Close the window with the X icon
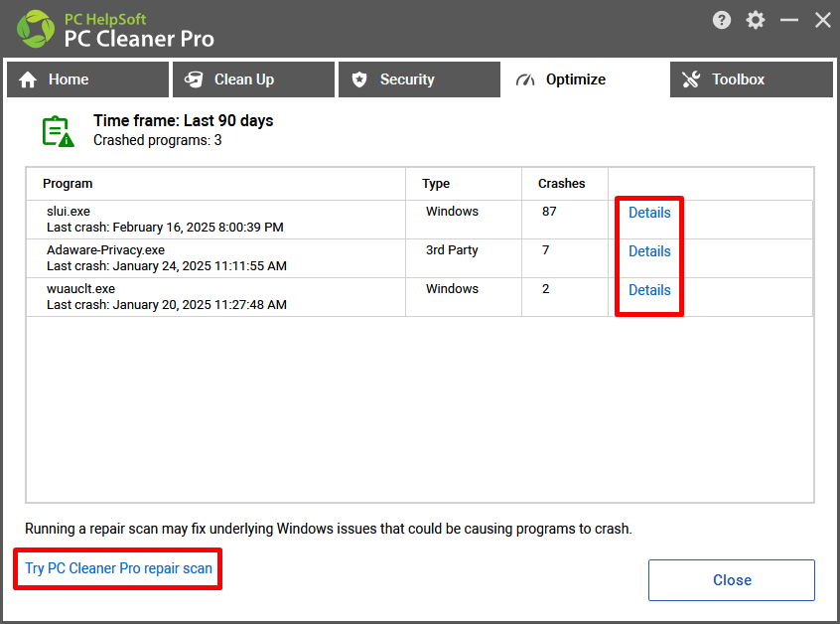The width and height of the screenshot is (840, 624). tap(823, 21)
